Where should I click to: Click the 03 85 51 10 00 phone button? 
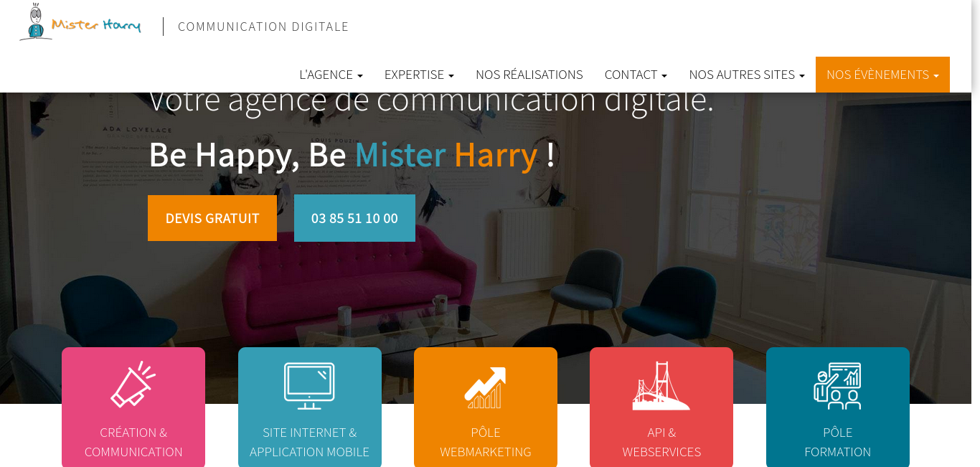354,218
